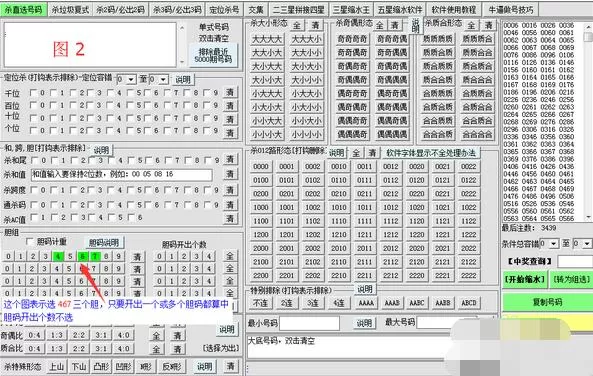
Task: Toggle the AAAA exclusion button
Action: click(x=366, y=303)
